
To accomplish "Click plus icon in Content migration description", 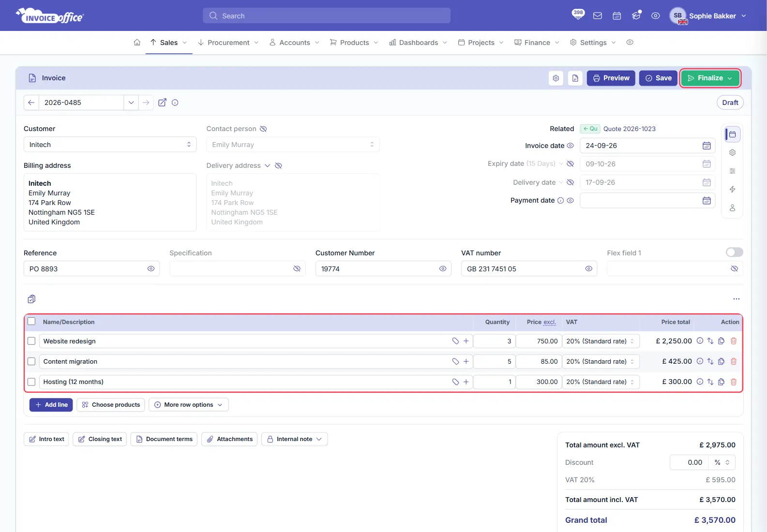I will pos(466,361).
